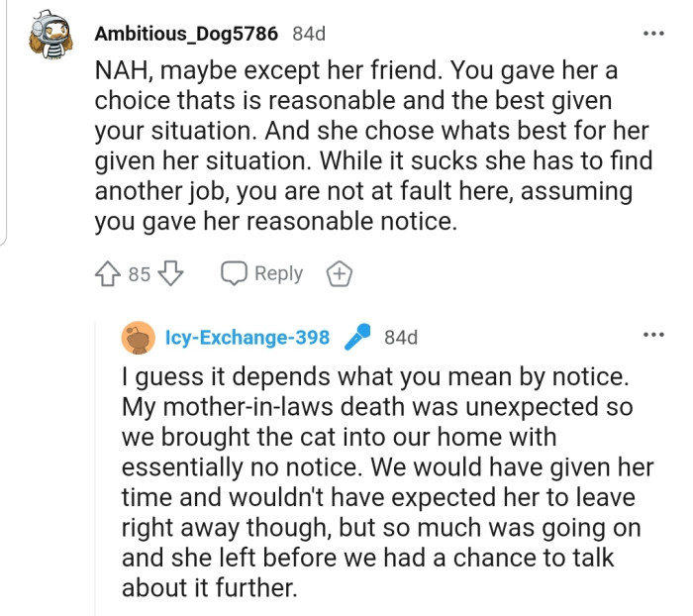Visit the Icy-Exchange-398 profile link

point(247,338)
